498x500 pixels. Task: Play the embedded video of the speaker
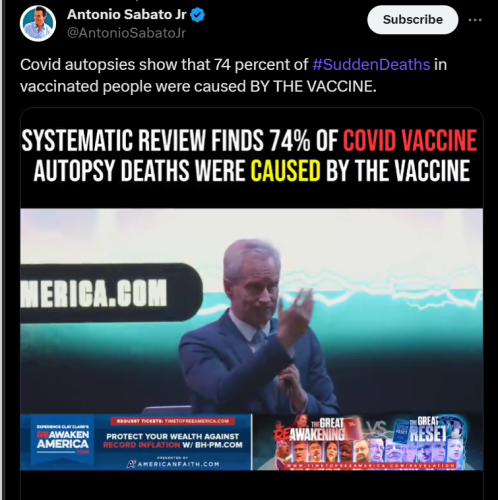click(252, 311)
